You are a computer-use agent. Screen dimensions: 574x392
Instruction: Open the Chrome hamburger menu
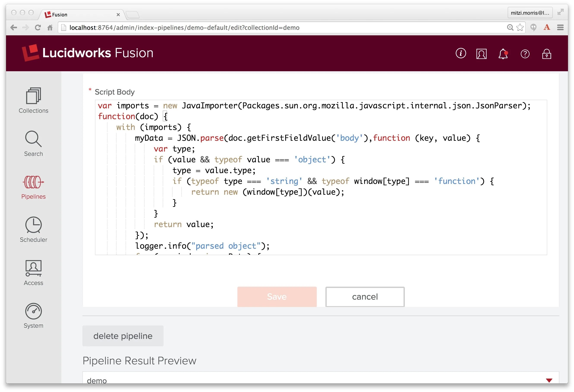tap(560, 27)
